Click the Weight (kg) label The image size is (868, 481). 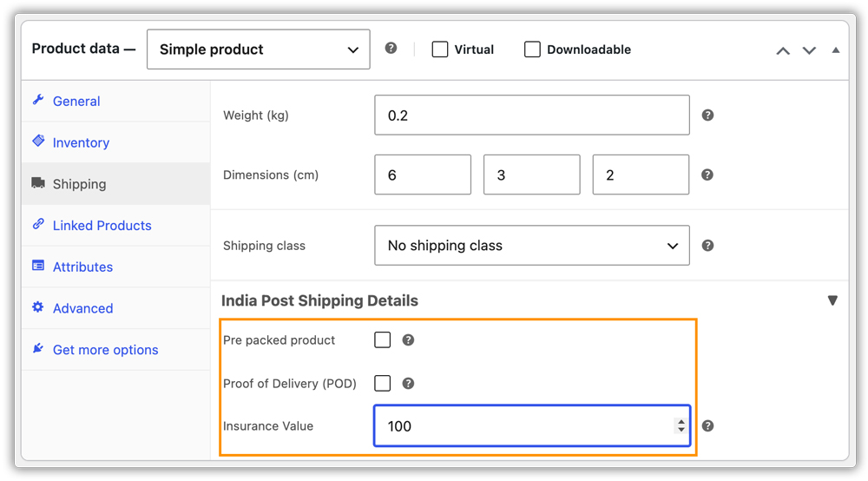[256, 115]
